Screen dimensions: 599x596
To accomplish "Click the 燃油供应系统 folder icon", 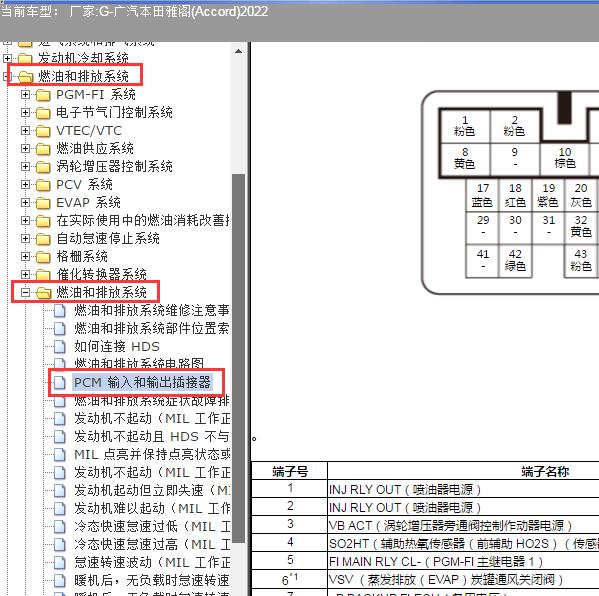I will [x=43, y=149].
